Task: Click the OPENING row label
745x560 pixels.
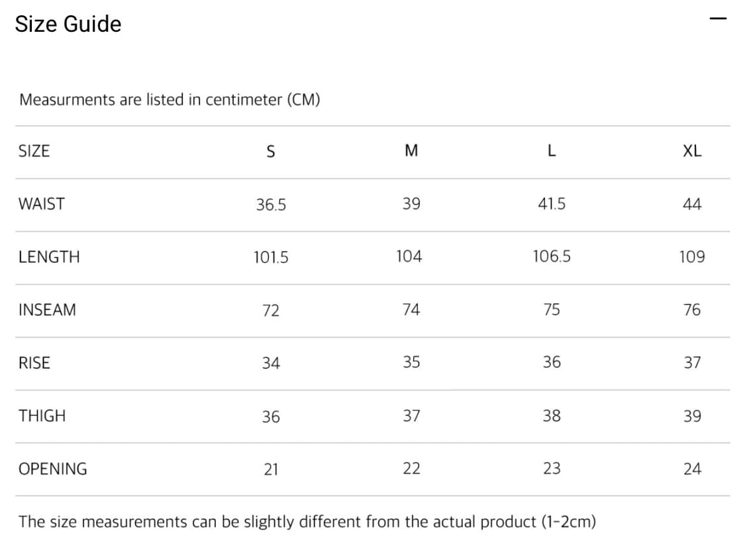Action: pyautogui.click(x=53, y=469)
